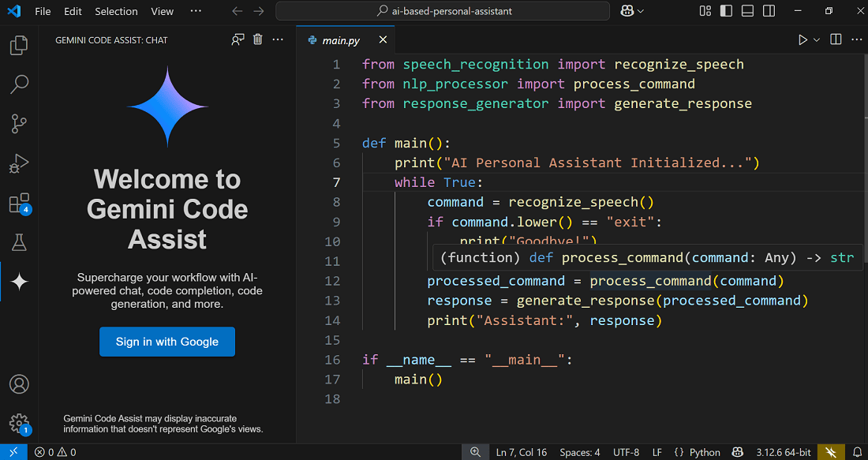The width and height of the screenshot is (868, 460).
Task: Toggle the bottom panel
Action: [747, 11]
